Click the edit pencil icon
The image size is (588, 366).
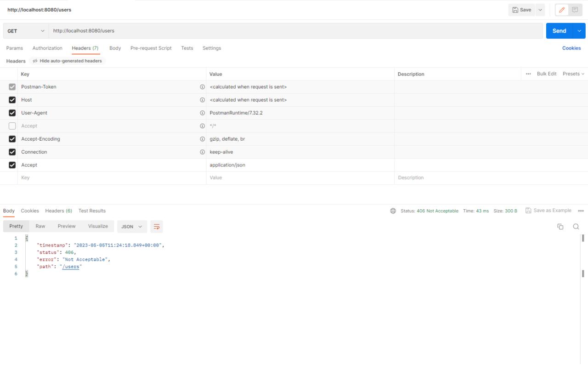562,10
